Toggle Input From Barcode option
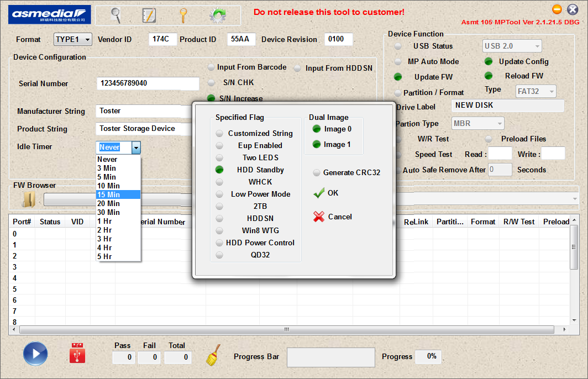Image resolution: width=588 pixels, height=379 pixels. click(211, 67)
